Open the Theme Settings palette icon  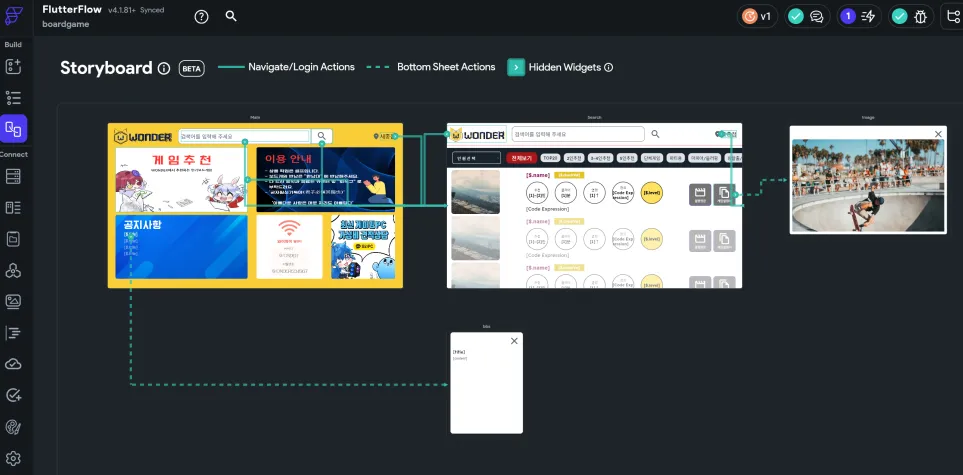(14, 427)
